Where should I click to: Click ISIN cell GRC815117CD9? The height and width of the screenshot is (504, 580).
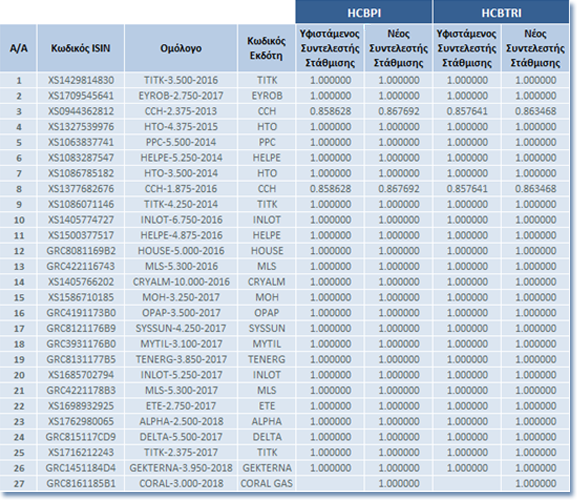[x=81, y=437]
